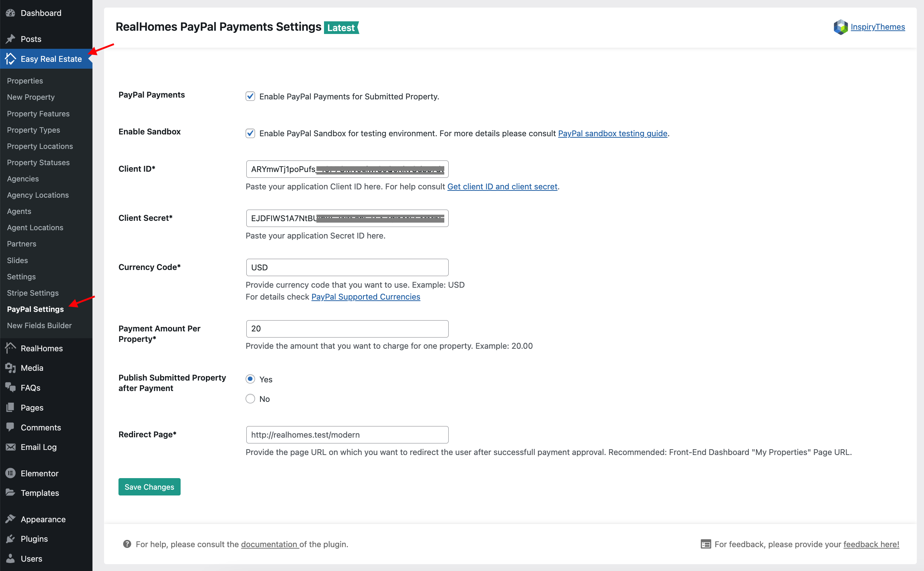Click the Dashboard gauge icon

coord(10,13)
